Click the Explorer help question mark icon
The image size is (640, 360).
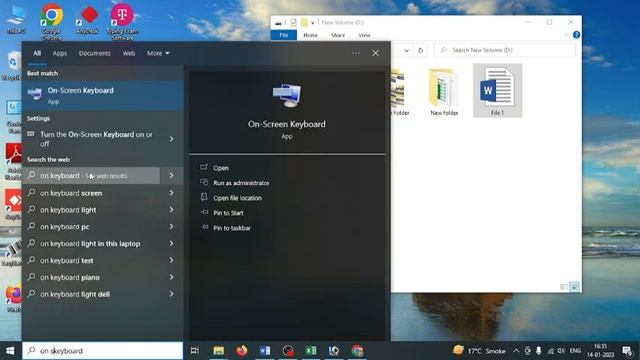click(576, 35)
